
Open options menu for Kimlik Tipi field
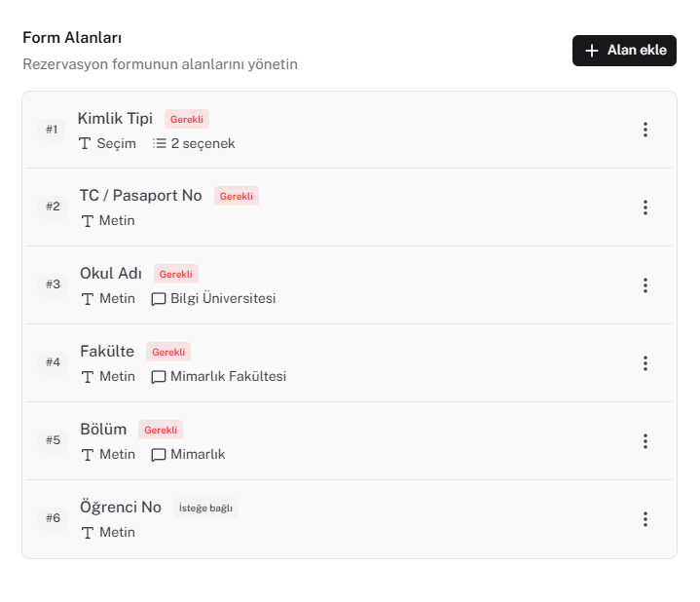pyautogui.click(x=645, y=130)
